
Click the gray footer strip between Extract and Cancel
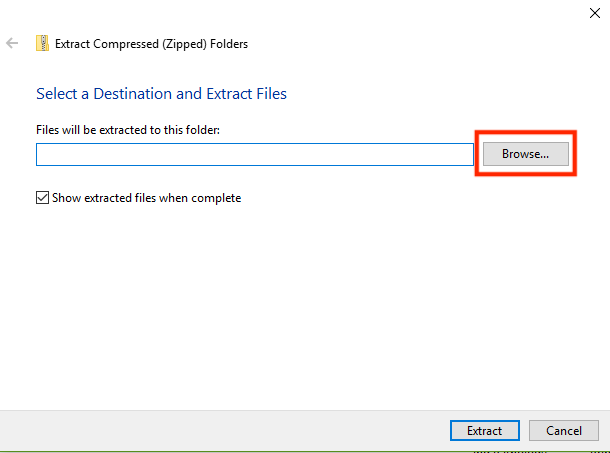pyautogui.click(x=525, y=431)
